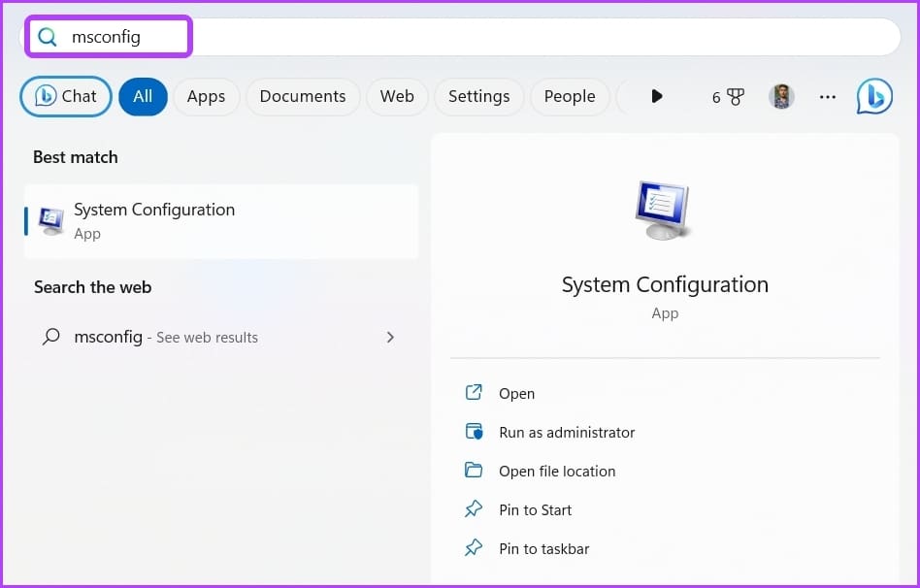Show more filters with the play arrow

click(x=657, y=96)
